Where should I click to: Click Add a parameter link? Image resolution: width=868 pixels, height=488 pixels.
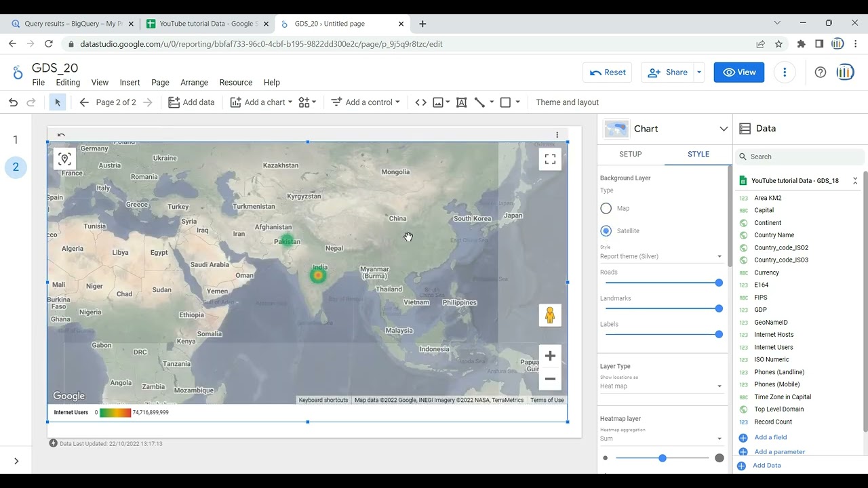tap(780, 452)
